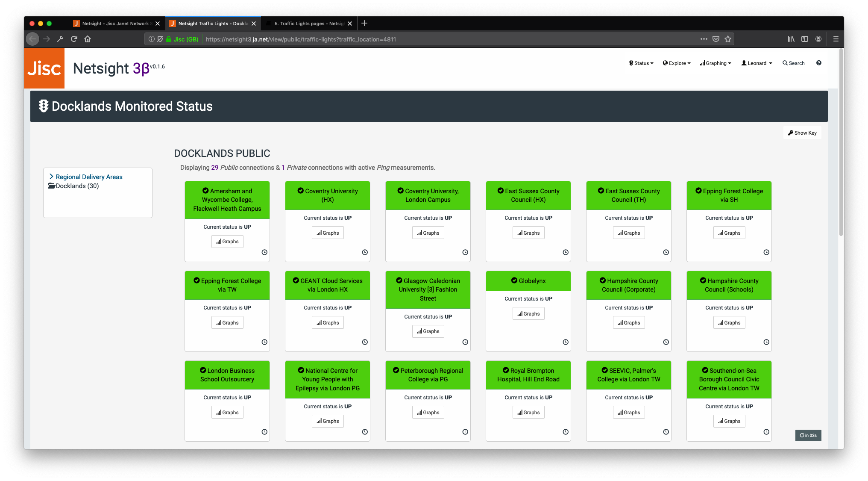Click the Show Key button
Image resolution: width=868 pixels, height=481 pixels.
click(x=802, y=133)
